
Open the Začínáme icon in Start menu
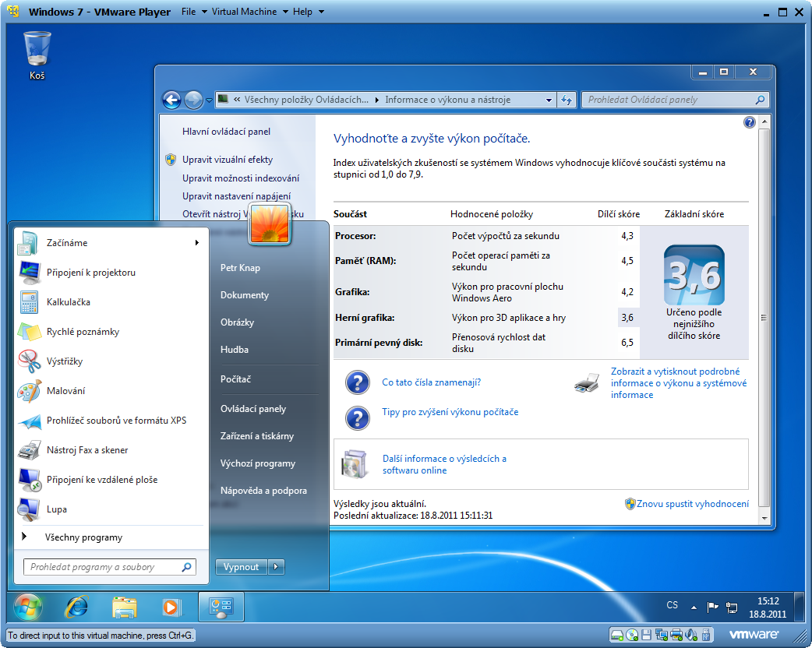[x=28, y=243]
